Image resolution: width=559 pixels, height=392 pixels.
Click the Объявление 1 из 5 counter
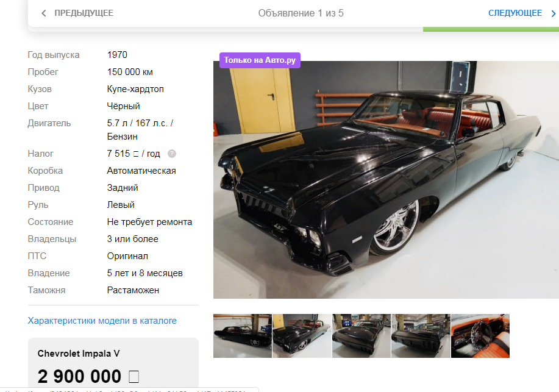pos(301,13)
